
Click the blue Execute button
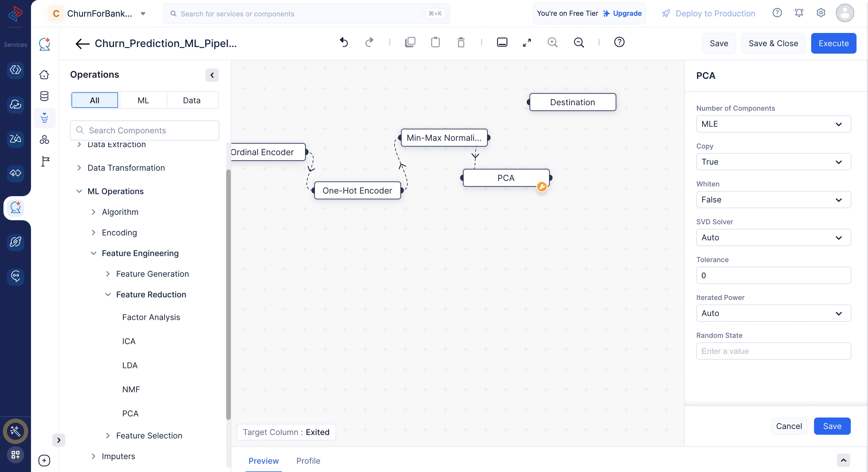[x=833, y=43]
